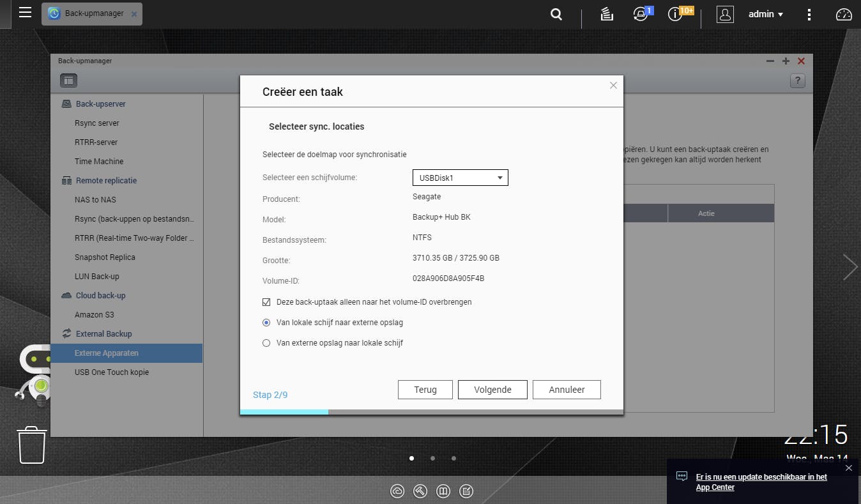Open the main hamburger menu
The width and height of the screenshot is (861, 504).
[25, 13]
